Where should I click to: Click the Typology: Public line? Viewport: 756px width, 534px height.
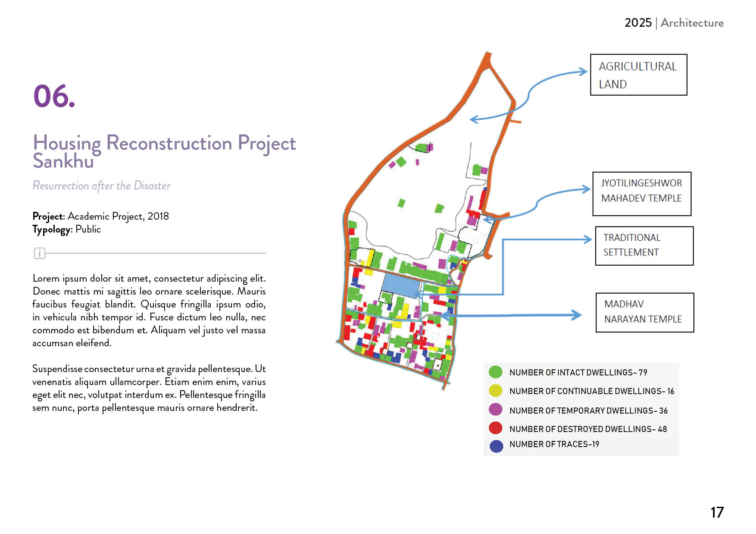(x=66, y=229)
